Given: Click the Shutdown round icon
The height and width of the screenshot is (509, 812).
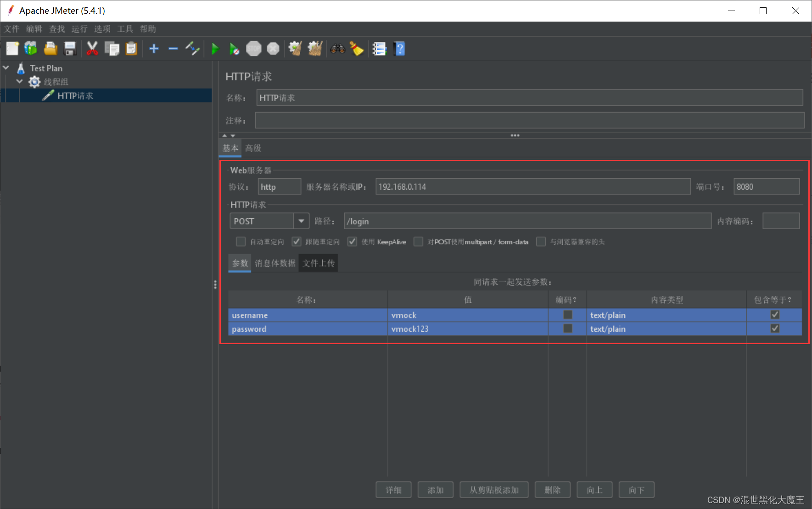Looking at the screenshot, I should (x=273, y=48).
